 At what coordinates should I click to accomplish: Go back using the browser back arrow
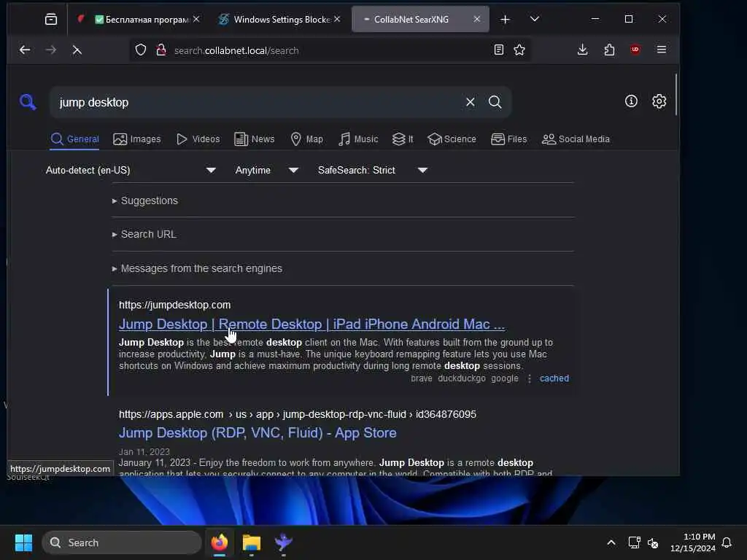click(x=25, y=50)
